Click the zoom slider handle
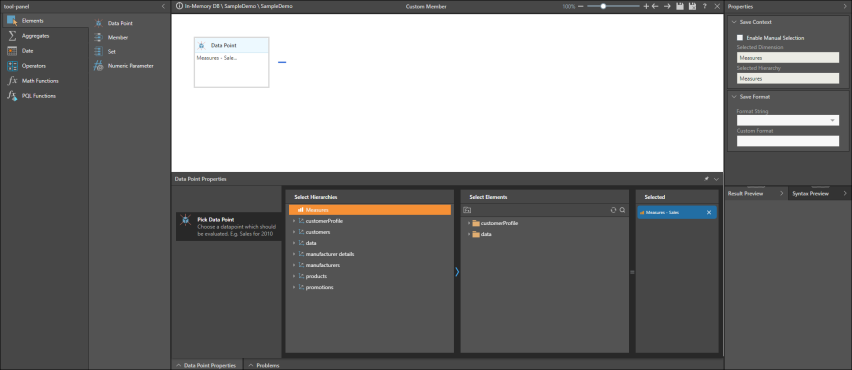 coord(603,6)
